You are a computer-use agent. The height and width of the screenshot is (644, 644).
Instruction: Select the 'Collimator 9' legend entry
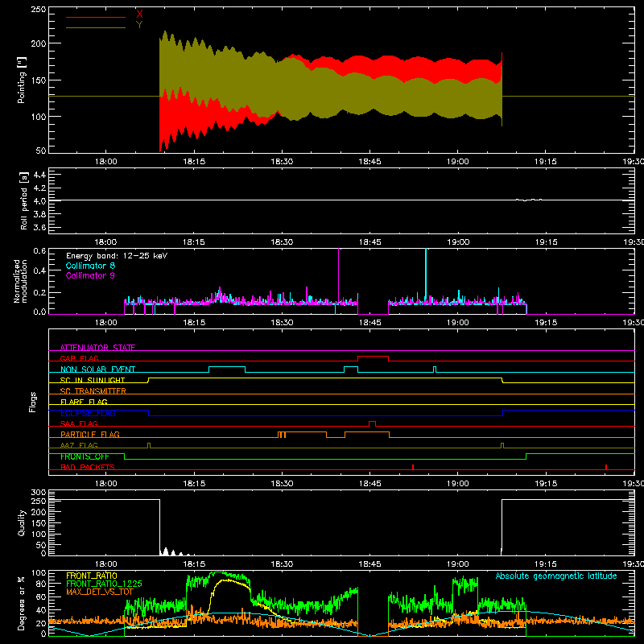(x=90, y=275)
